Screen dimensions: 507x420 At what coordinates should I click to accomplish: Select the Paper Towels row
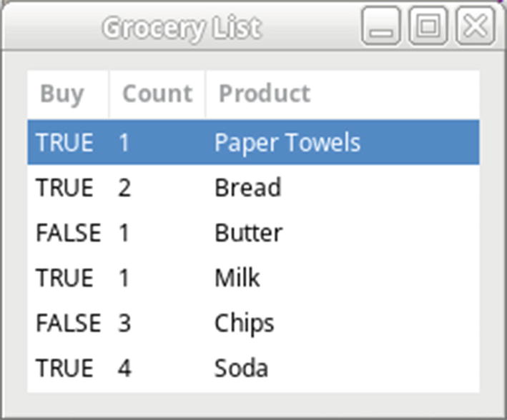coord(287,143)
